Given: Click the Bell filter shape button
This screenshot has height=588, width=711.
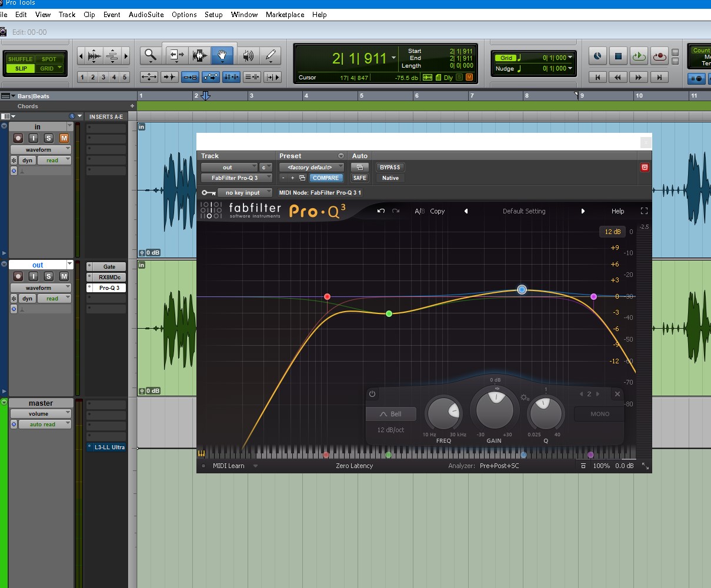Looking at the screenshot, I should click(391, 414).
